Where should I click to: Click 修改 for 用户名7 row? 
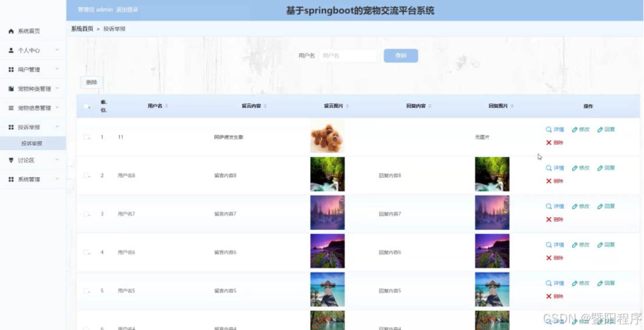581,206
